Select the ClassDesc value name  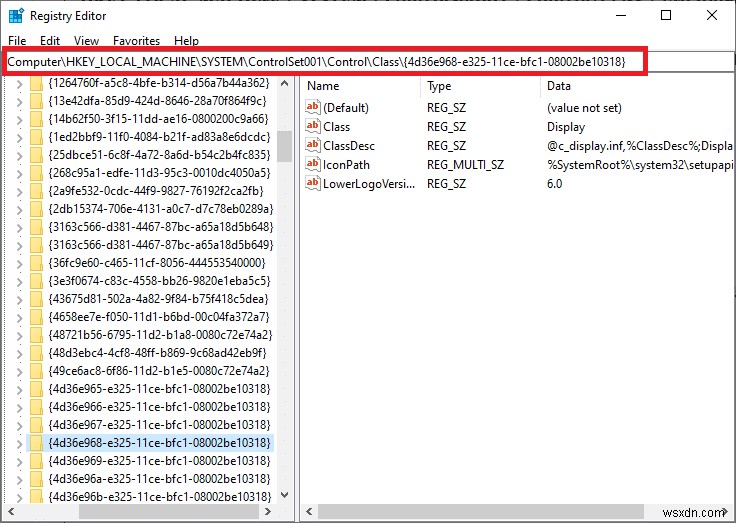[349, 146]
